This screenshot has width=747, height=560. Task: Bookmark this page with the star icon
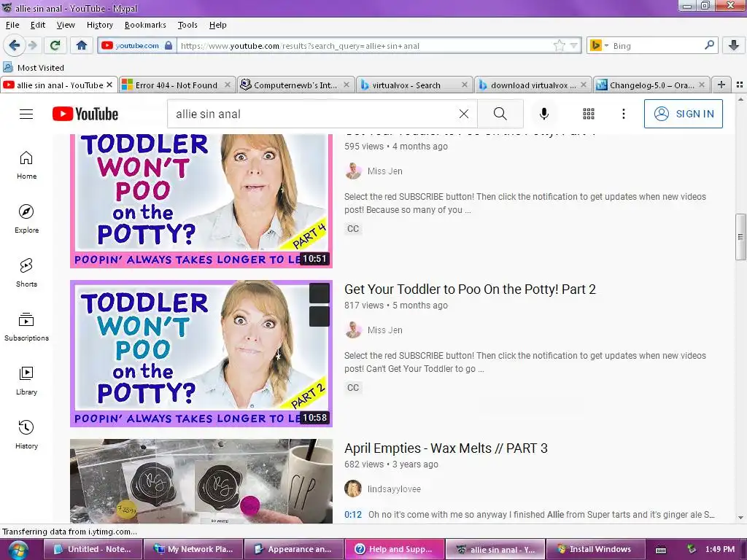(560, 46)
